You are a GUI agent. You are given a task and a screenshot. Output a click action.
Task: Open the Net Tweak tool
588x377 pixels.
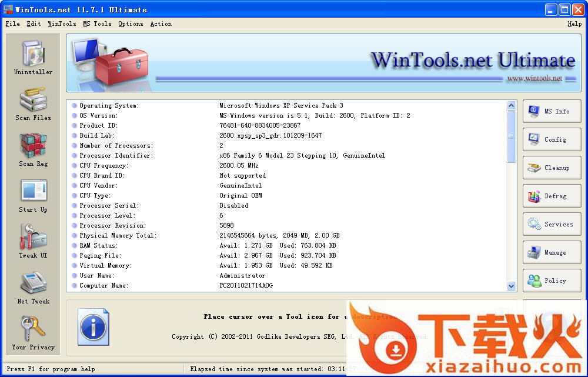(x=34, y=288)
